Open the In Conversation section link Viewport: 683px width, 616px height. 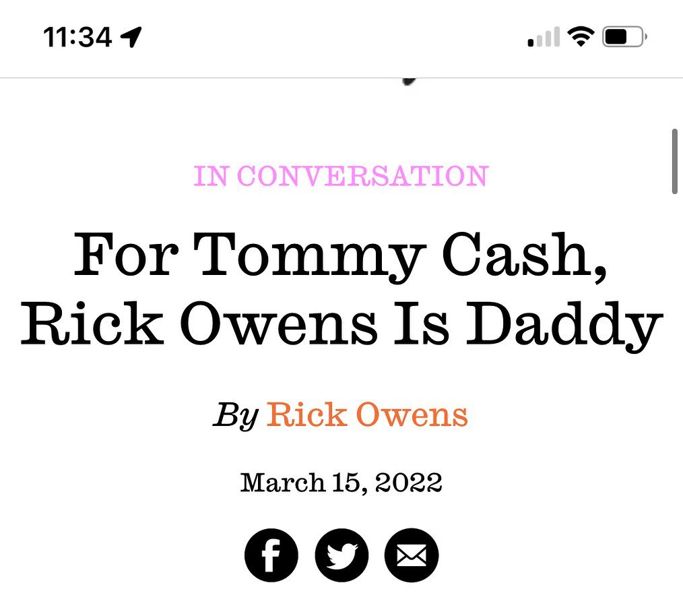click(341, 176)
